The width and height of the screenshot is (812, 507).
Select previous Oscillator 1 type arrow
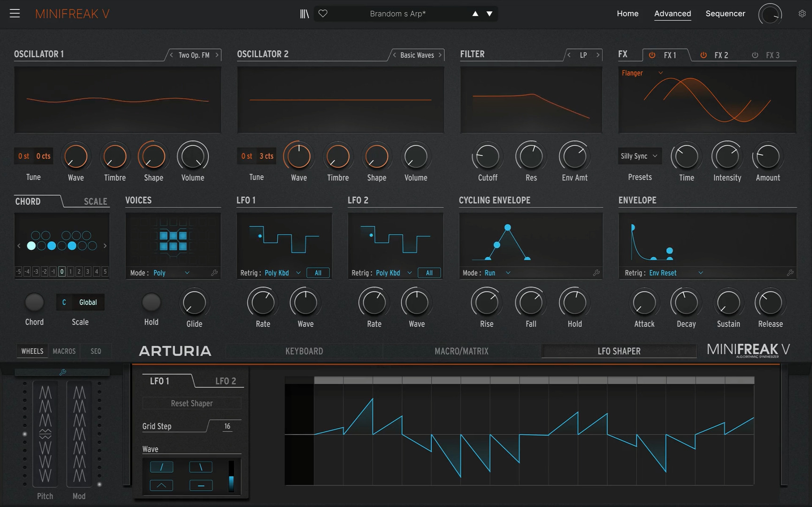click(171, 55)
